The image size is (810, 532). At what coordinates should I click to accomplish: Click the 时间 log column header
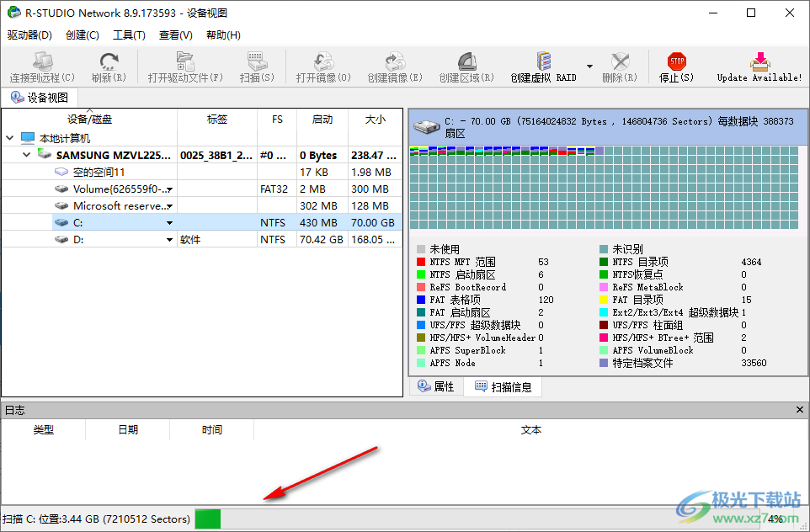pos(212,430)
